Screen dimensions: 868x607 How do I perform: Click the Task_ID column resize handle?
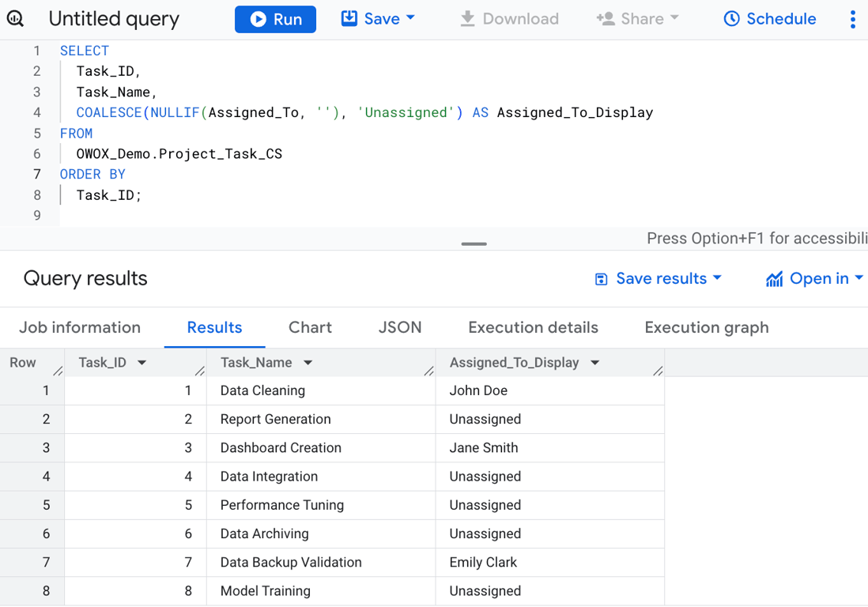(x=200, y=371)
